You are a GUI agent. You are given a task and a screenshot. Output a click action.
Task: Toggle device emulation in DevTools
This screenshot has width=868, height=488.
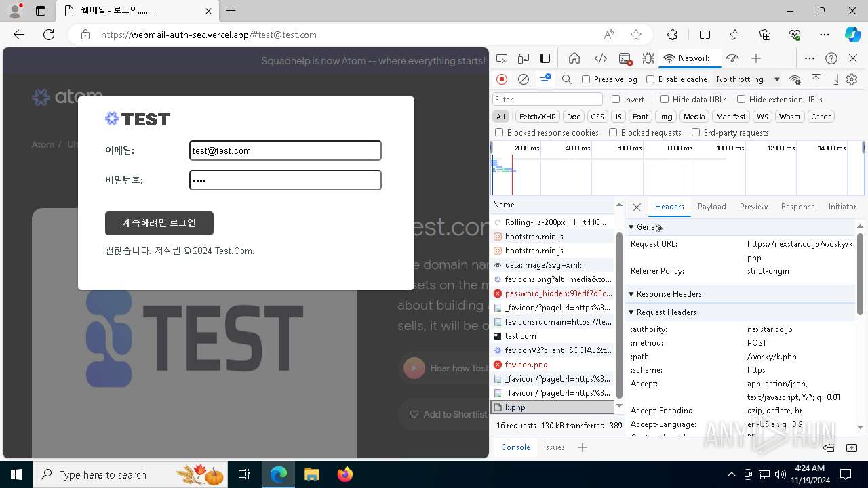524,58
